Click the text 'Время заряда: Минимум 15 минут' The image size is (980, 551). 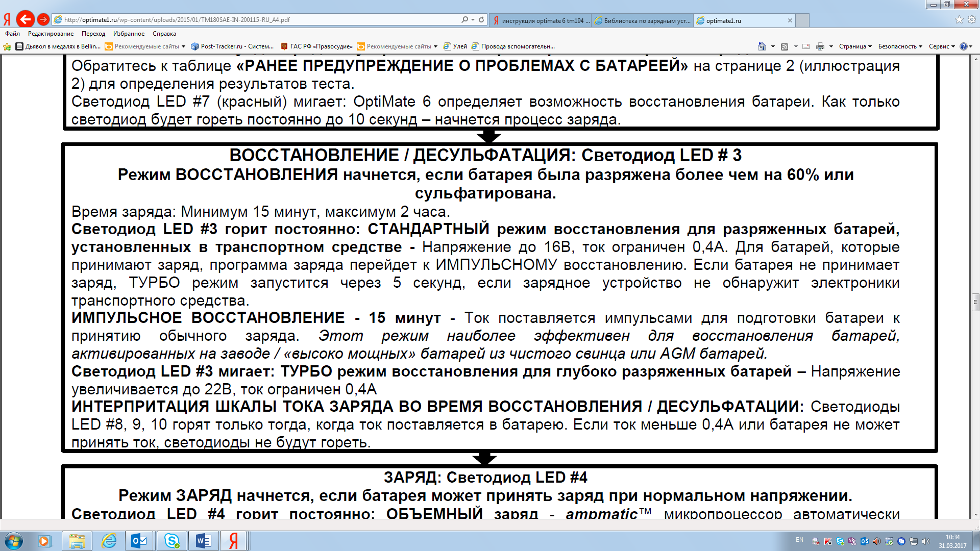[x=196, y=212]
